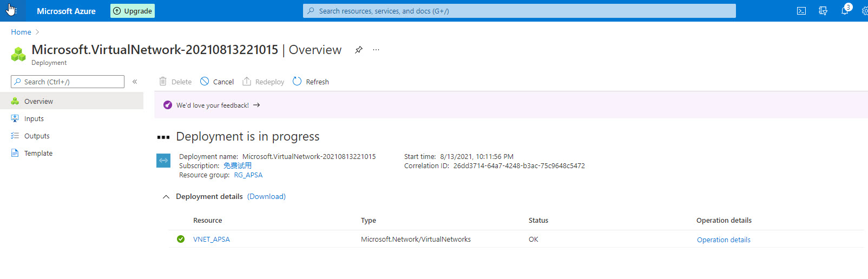Click the Start time value

[x=477, y=156]
